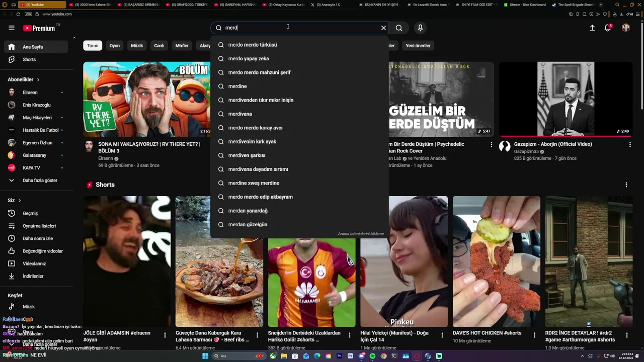Choose suggestion merdo merdo koray avcı
Viewport: 644px width, 362px height.
(299, 128)
